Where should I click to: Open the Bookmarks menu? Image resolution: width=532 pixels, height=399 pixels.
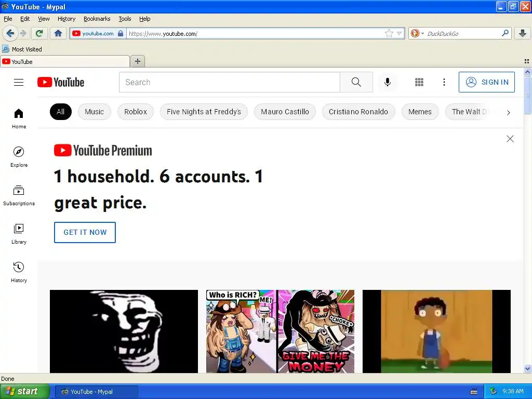[97, 19]
